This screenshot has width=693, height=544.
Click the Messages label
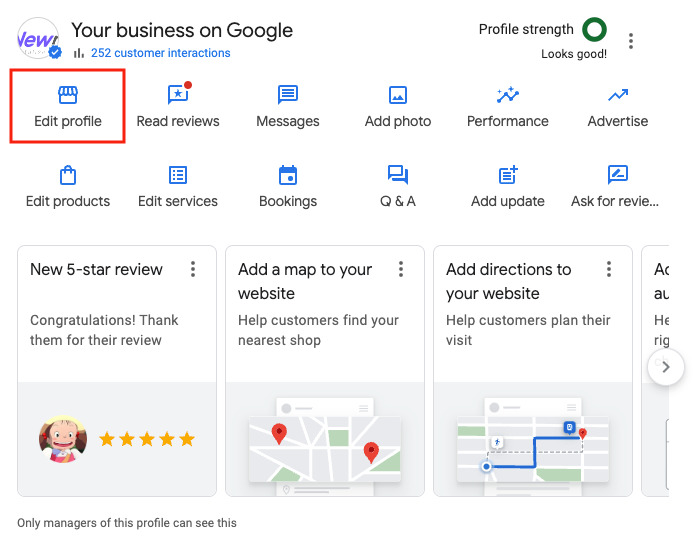(288, 121)
